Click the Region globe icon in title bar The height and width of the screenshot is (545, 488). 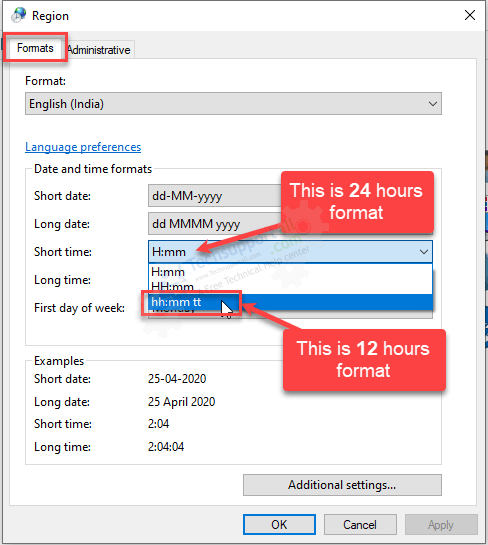click(x=18, y=15)
